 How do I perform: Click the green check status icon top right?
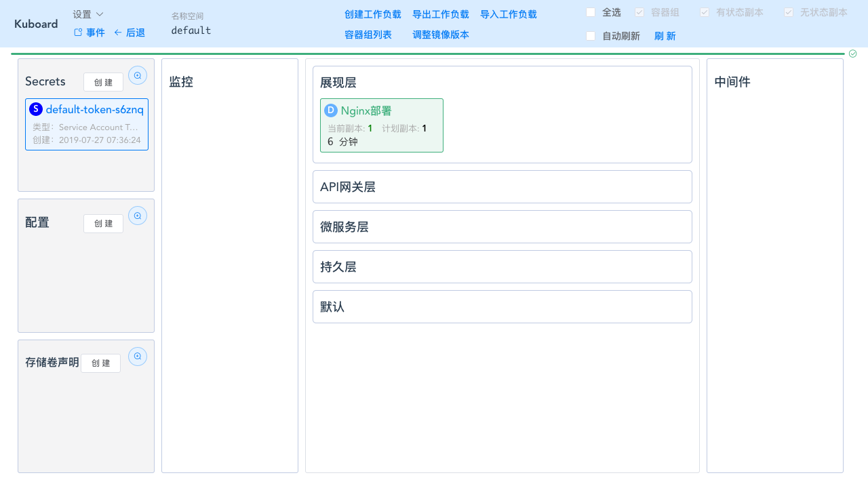tap(852, 54)
